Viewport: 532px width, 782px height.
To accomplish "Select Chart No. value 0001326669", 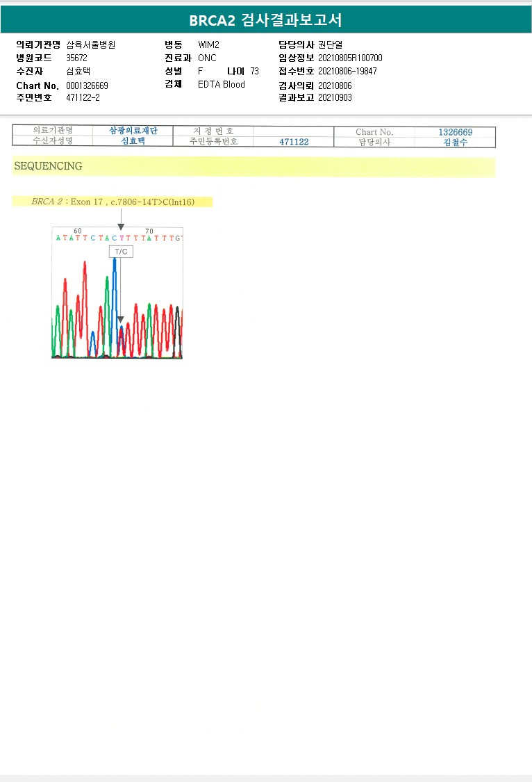I will (88, 85).
